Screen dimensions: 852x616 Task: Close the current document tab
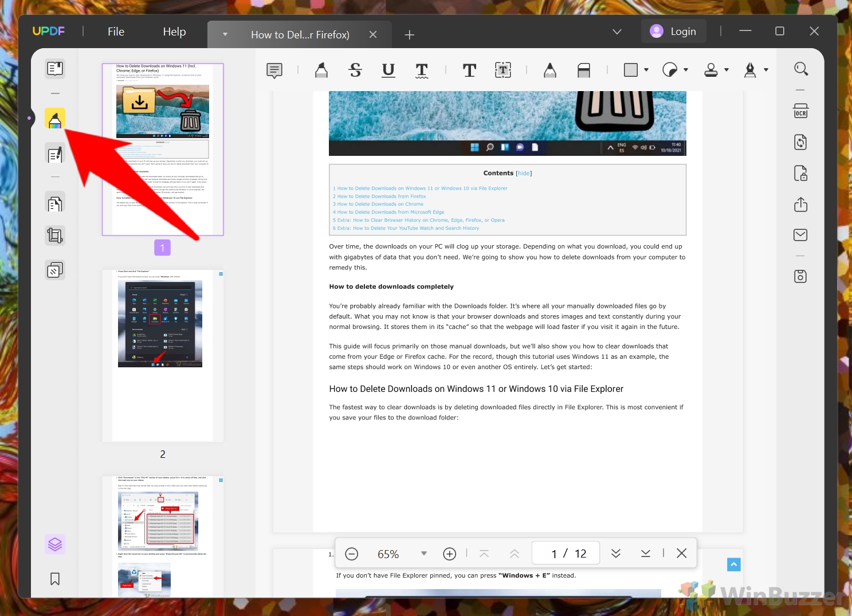click(x=373, y=34)
